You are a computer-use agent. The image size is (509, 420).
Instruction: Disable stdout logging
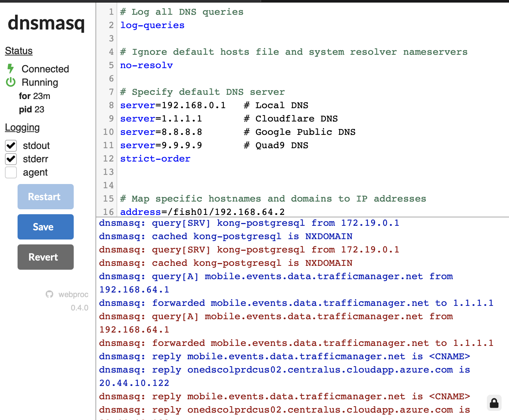pos(11,146)
